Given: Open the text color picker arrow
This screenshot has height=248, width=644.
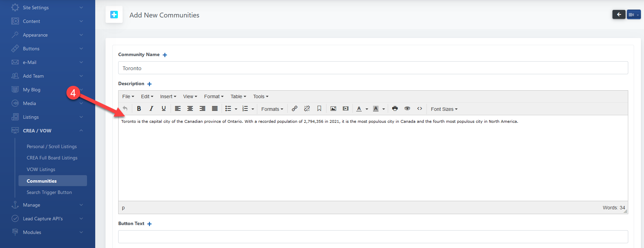Looking at the screenshot, I should click(x=367, y=109).
